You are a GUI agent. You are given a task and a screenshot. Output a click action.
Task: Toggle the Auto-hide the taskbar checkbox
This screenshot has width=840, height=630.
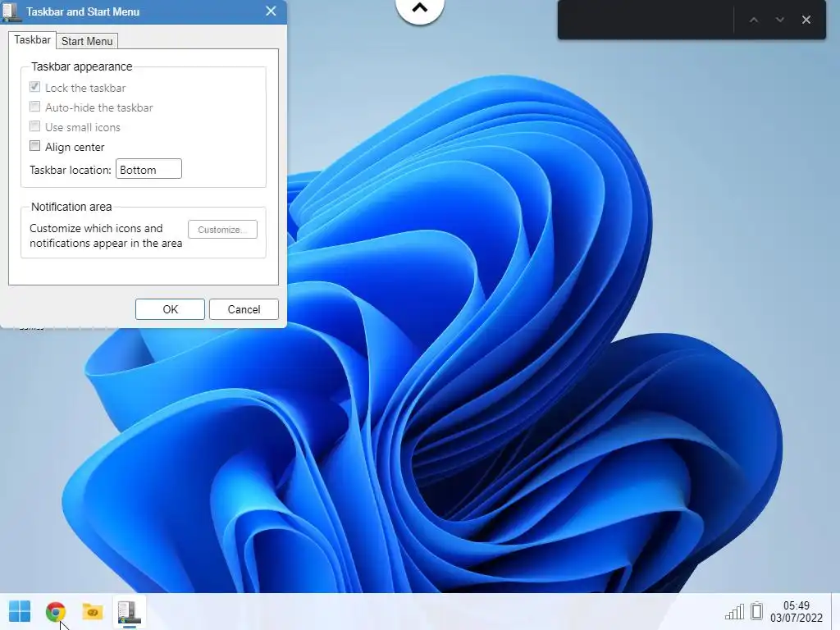34,107
